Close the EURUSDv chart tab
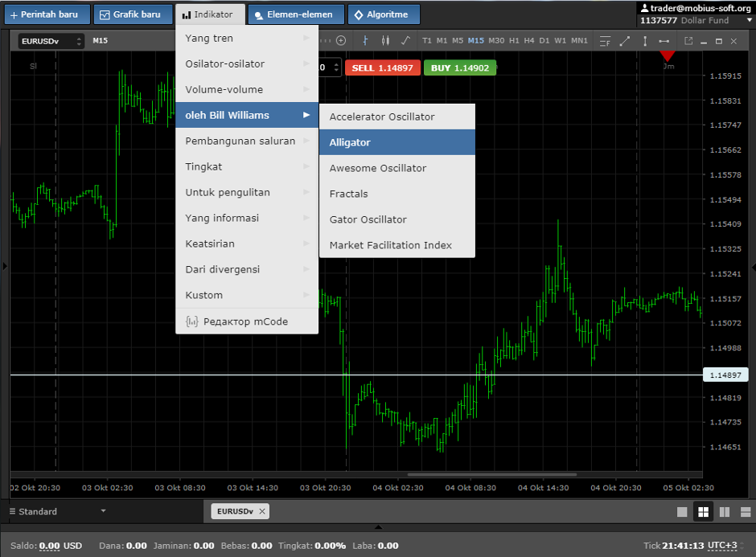This screenshot has height=557, width=756. [262, 511]
